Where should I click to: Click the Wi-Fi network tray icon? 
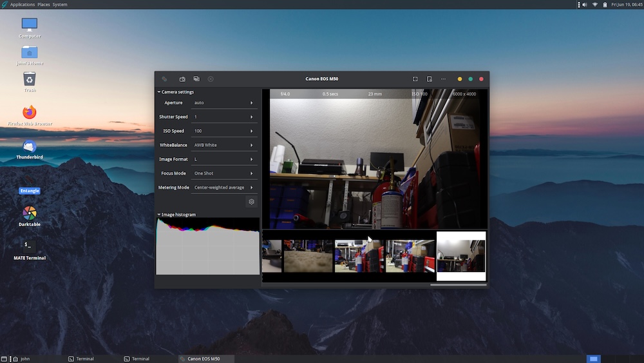click(x=594, y=5)
